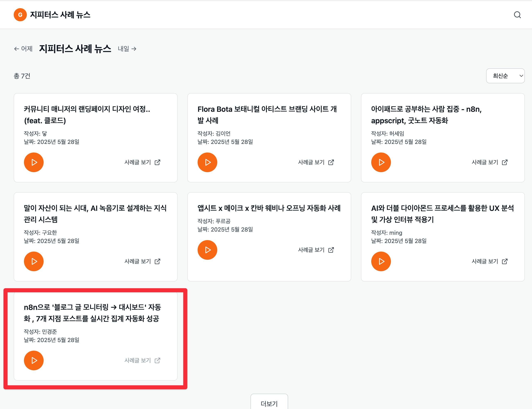Click the orange G logo icon
532x409 pixels.
click(x=20, y=15)
